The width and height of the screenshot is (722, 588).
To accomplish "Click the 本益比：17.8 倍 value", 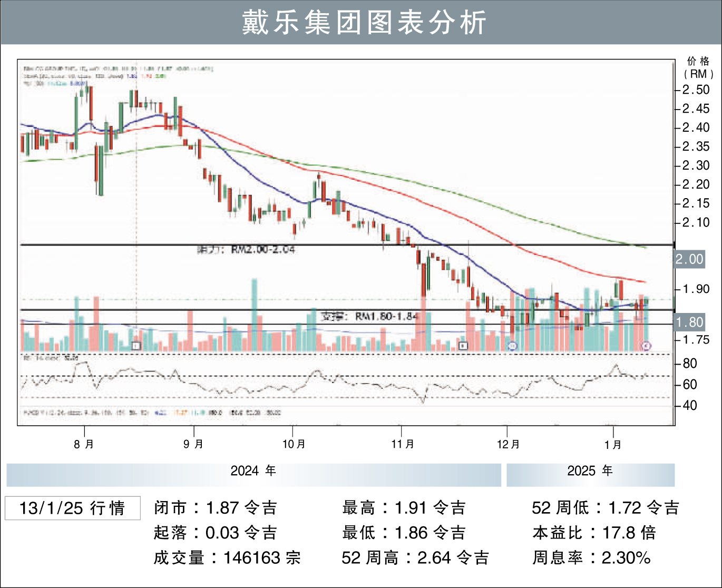I will coord(594,533).
